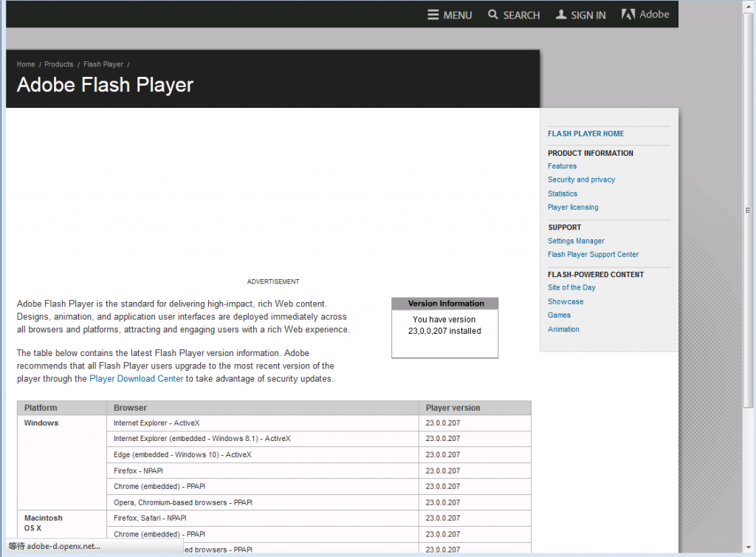
Task: Open the MENU label in header
Action: tap(458, 16)
